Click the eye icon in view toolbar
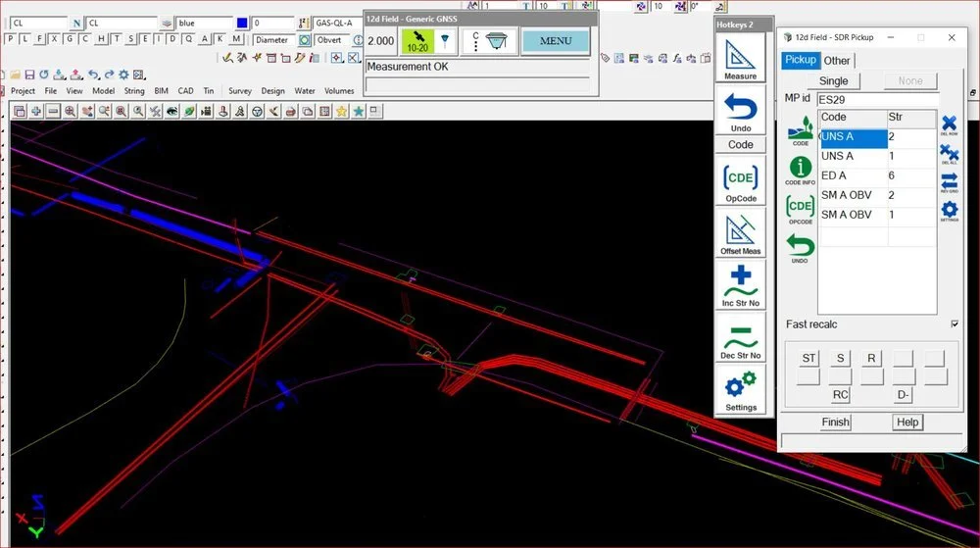The width and height of the screenshot is (980, 548). (171, 111)
